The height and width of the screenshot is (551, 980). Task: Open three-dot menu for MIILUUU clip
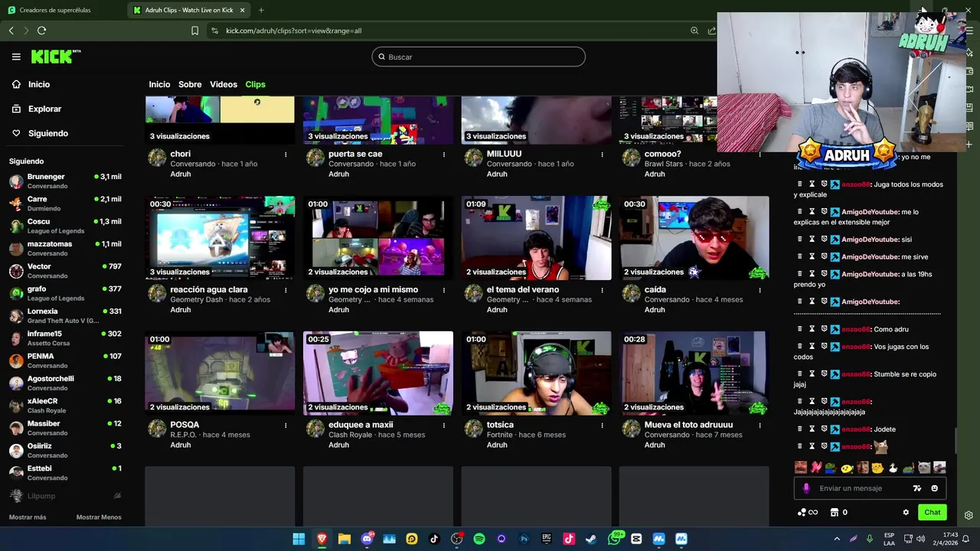coord(602,155)
